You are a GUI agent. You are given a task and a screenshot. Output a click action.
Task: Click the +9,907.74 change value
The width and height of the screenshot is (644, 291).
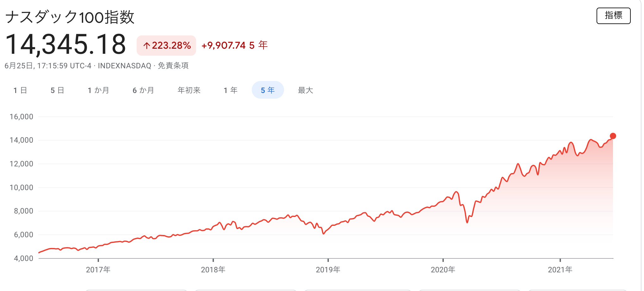223,46
